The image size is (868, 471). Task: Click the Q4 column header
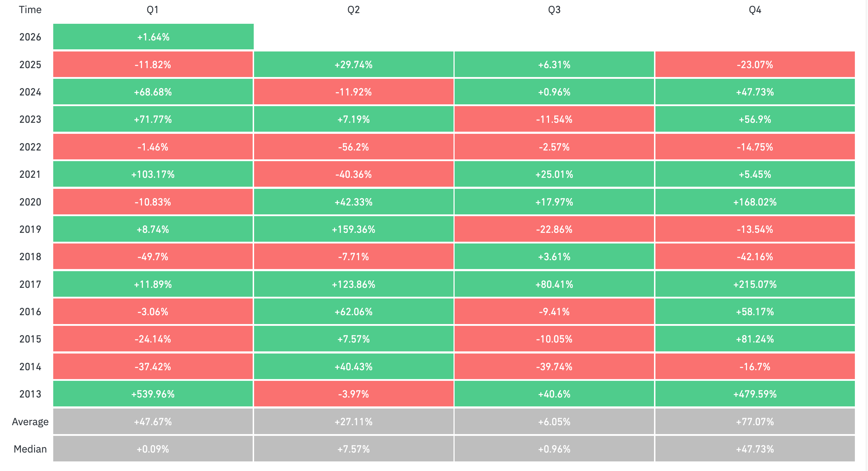(x=755, y=10)
